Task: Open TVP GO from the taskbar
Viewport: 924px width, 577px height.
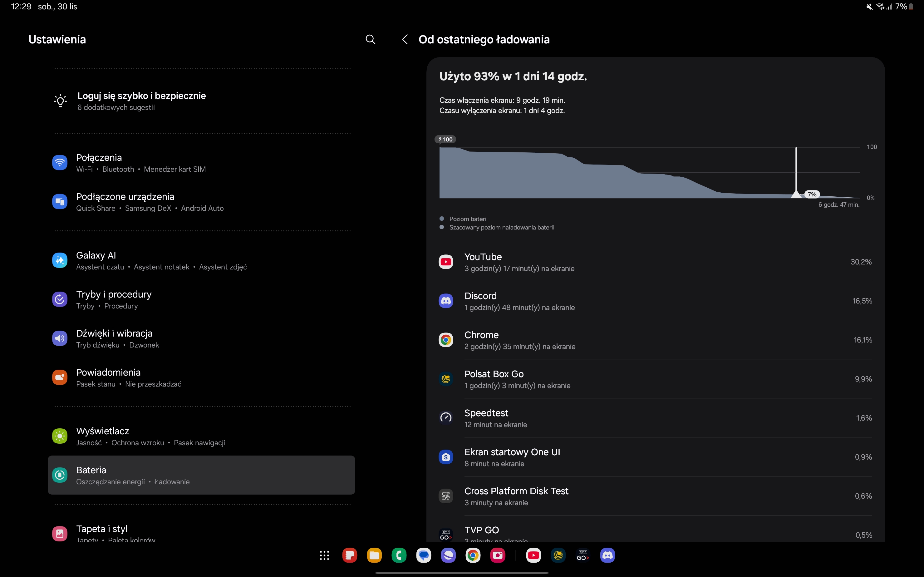Action: click(x=582, y=556)
